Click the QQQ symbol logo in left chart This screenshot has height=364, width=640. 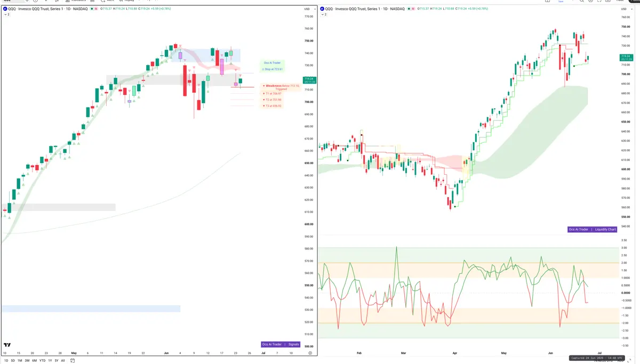[x=5, y=9]
